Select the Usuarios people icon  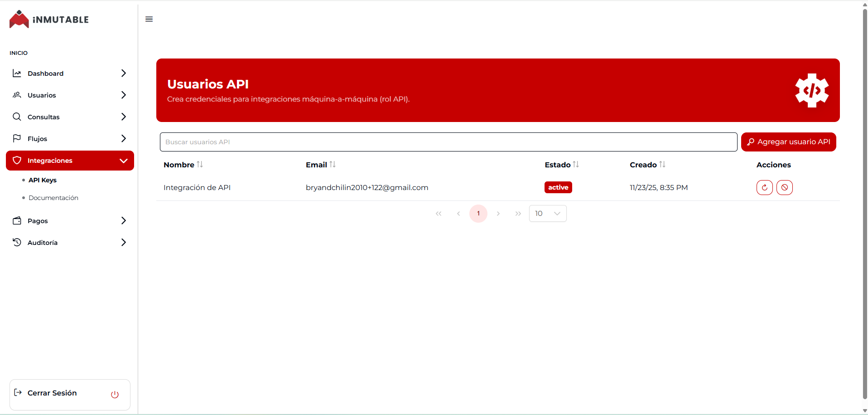[x=17, y=95]
